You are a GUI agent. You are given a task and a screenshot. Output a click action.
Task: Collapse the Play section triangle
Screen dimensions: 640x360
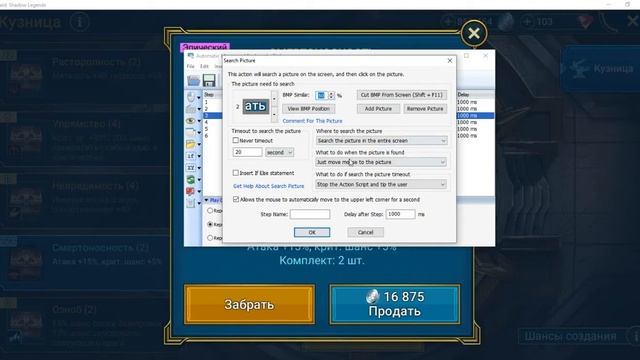click(206, 200)
